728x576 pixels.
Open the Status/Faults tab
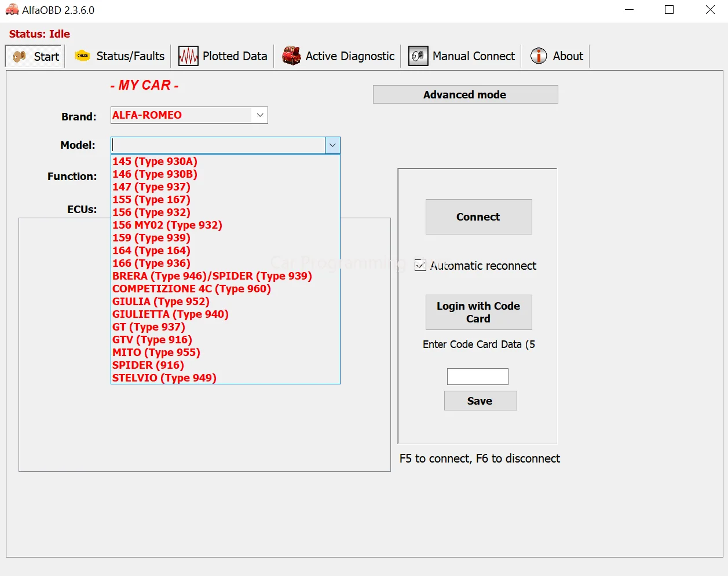(120, 56)
